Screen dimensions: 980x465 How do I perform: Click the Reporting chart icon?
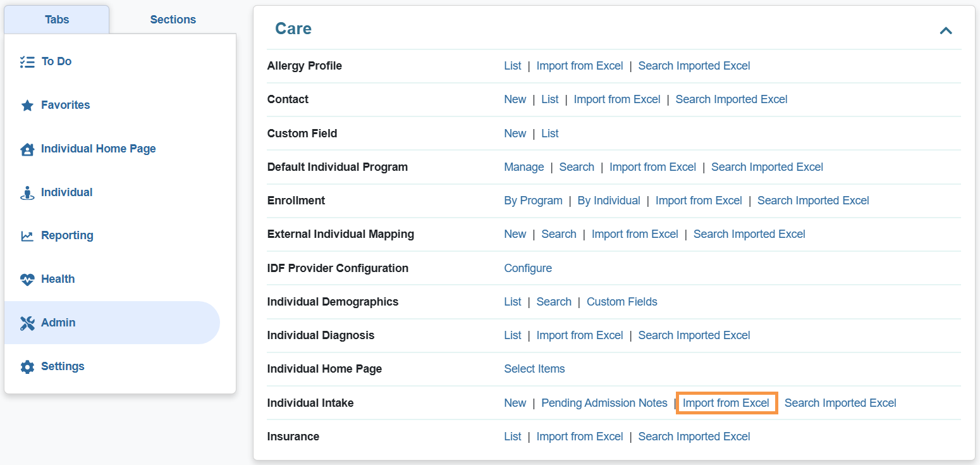point(27,236)
